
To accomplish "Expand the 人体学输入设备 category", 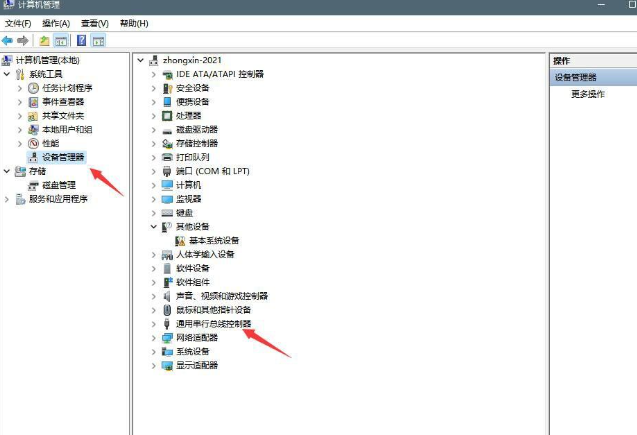I will point(154,255).
